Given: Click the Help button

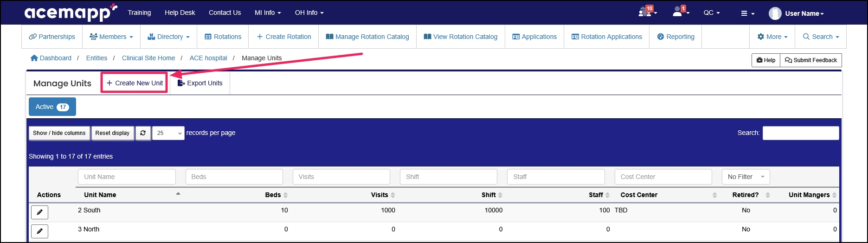Looking at the screenshot, I should click(766, 60).
